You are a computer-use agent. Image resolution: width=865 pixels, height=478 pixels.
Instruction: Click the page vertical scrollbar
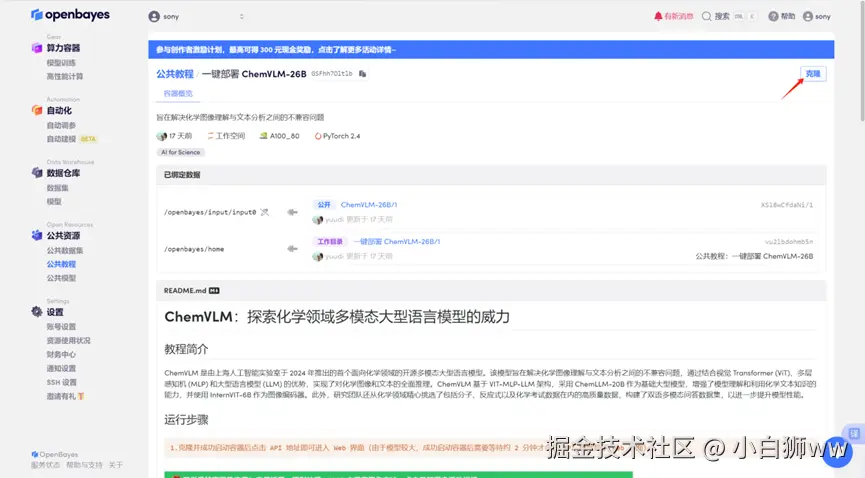point(862,61)
